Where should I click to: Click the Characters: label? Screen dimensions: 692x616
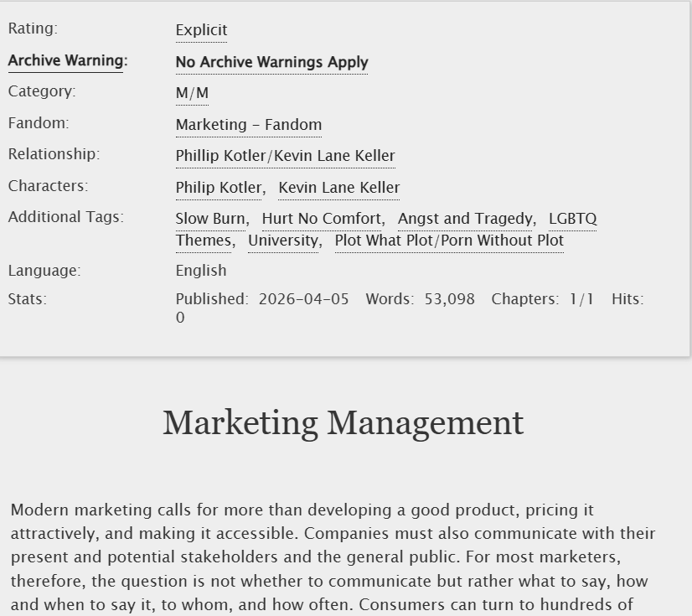point(48,186)
